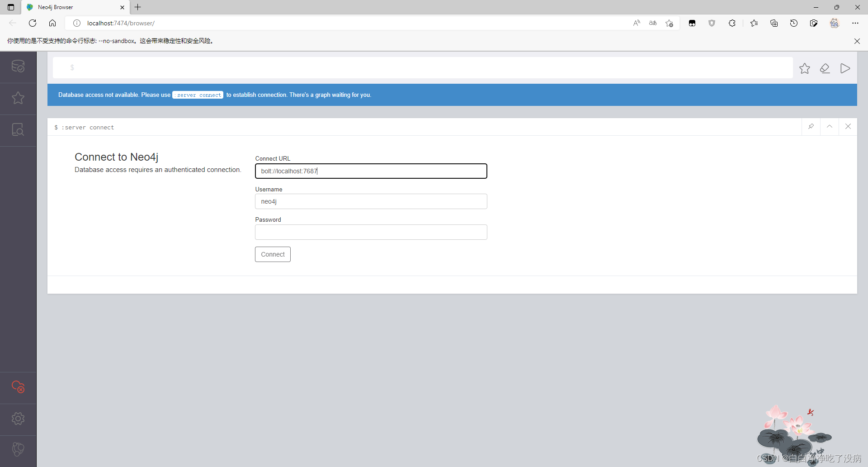Reload the browser page
This screenshot has height=467, width=868.
33,23
